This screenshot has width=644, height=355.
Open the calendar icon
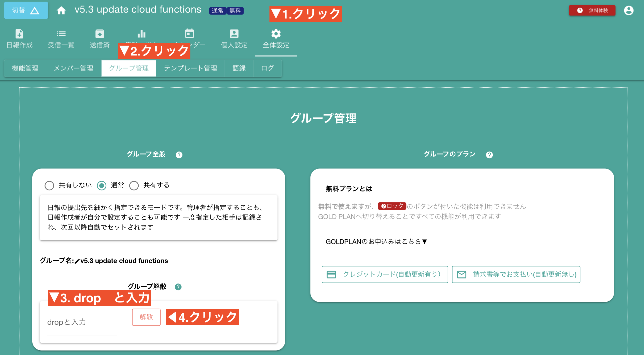(189, 33)
